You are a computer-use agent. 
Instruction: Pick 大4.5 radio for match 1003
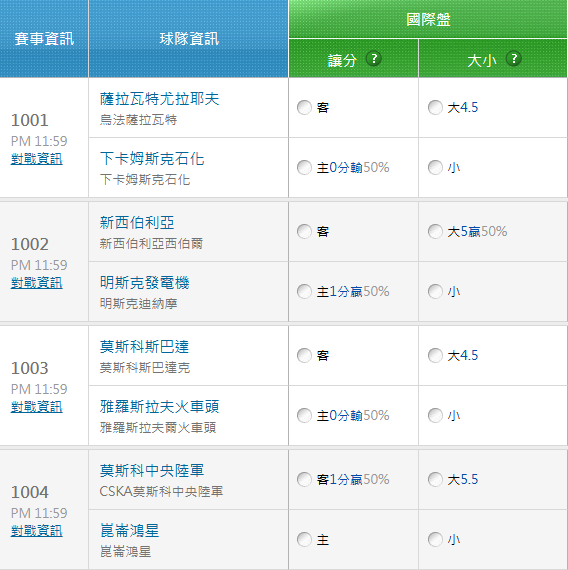point(435,356)
